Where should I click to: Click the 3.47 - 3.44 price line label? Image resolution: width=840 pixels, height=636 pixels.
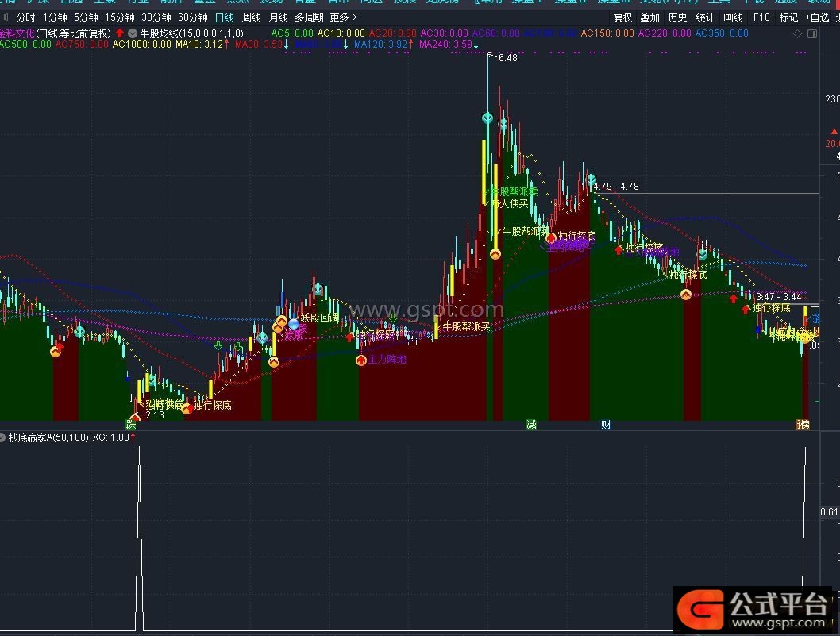(779, 296)
